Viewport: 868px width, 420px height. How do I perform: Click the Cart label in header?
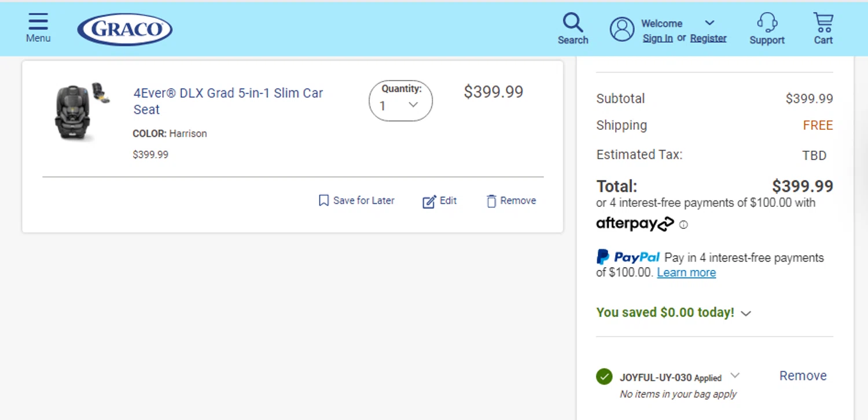[823, 40]
